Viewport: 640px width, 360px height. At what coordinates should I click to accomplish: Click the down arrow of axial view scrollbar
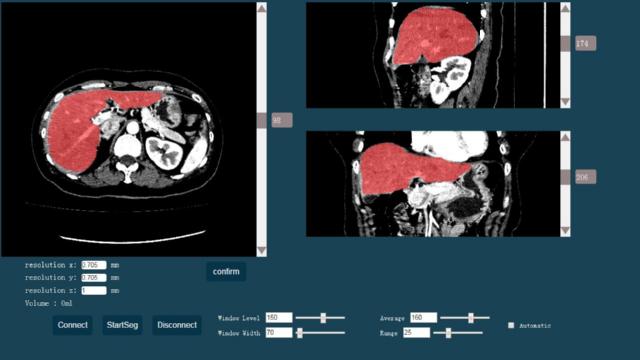[x=262, y=250]
